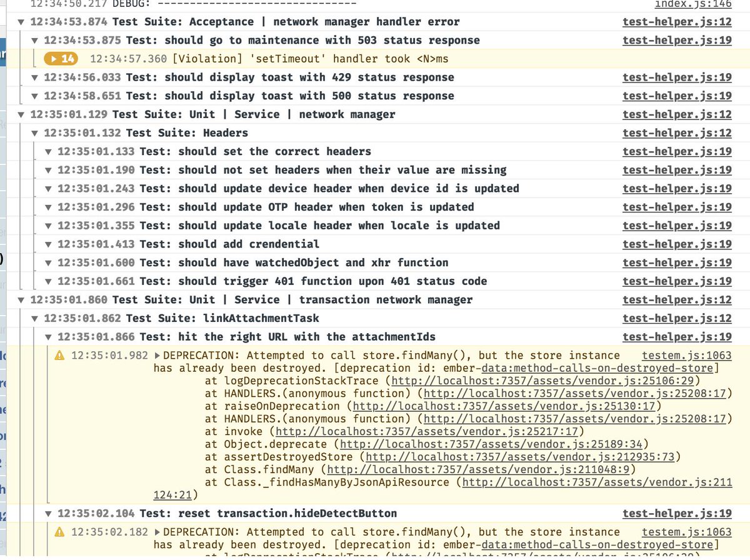The width and height of the screenshot is (750, 560).
Task: Collapse 'should trigger 401 function' test group
Action: (50, 281)
